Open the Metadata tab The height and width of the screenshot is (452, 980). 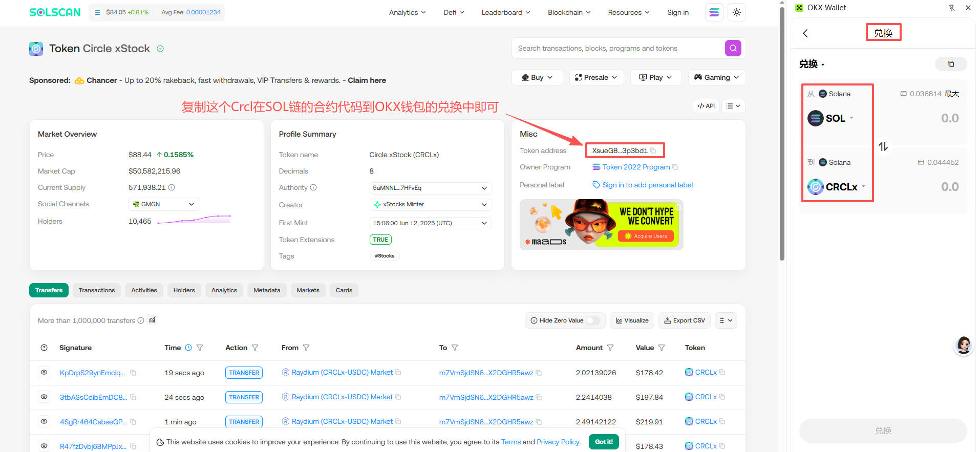click(267, 290)
